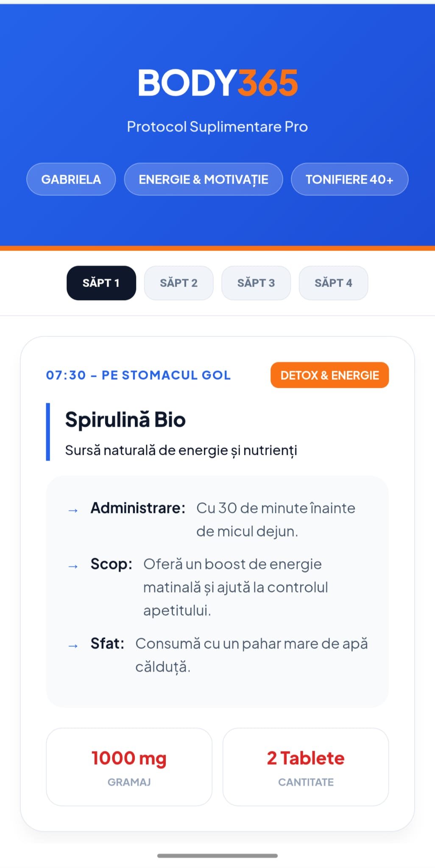Tap the 1000 mg Gramaj card

click(129, 767)
